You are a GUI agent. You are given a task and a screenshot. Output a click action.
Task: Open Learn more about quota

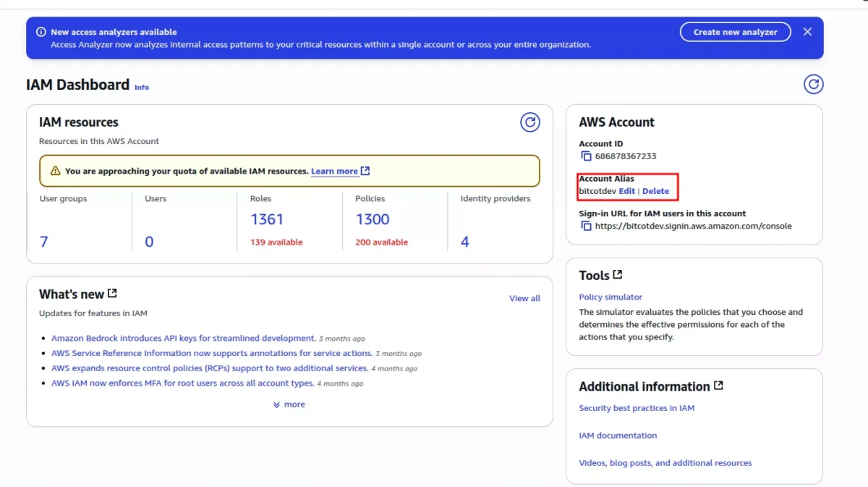click(x=334, y=171)
